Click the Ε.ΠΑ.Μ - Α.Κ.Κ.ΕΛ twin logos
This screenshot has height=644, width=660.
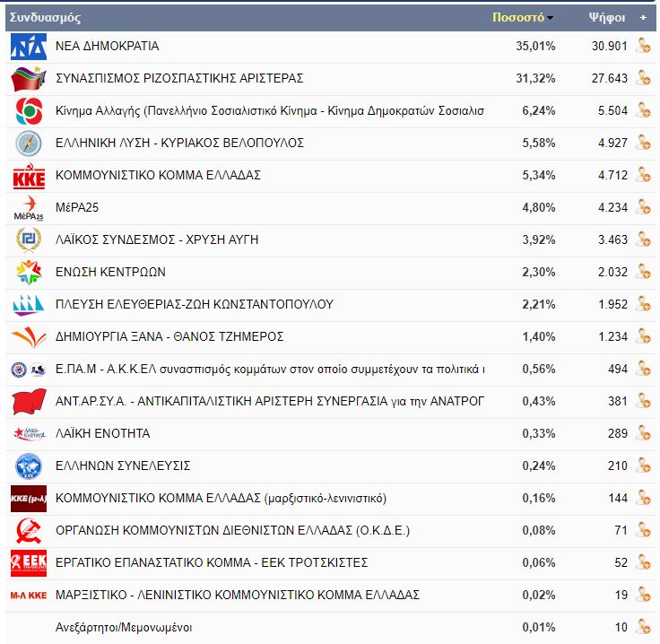point(29,370)
